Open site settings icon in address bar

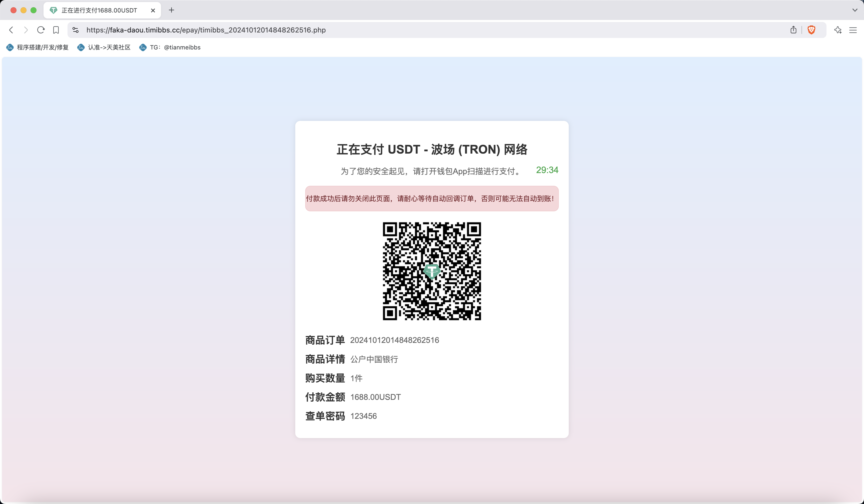(76, 30)
